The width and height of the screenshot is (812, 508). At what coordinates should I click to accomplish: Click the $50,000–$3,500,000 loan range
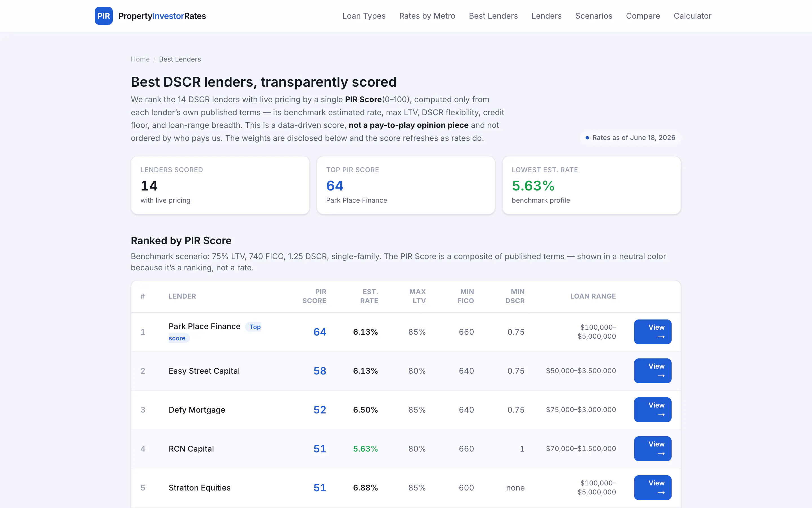click(x=581, y=371)
